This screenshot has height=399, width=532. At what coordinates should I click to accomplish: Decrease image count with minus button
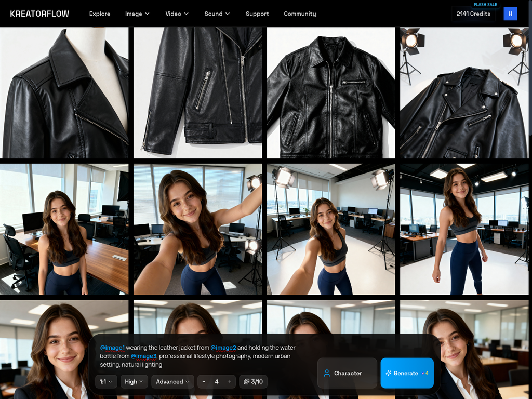coord(204,382)
